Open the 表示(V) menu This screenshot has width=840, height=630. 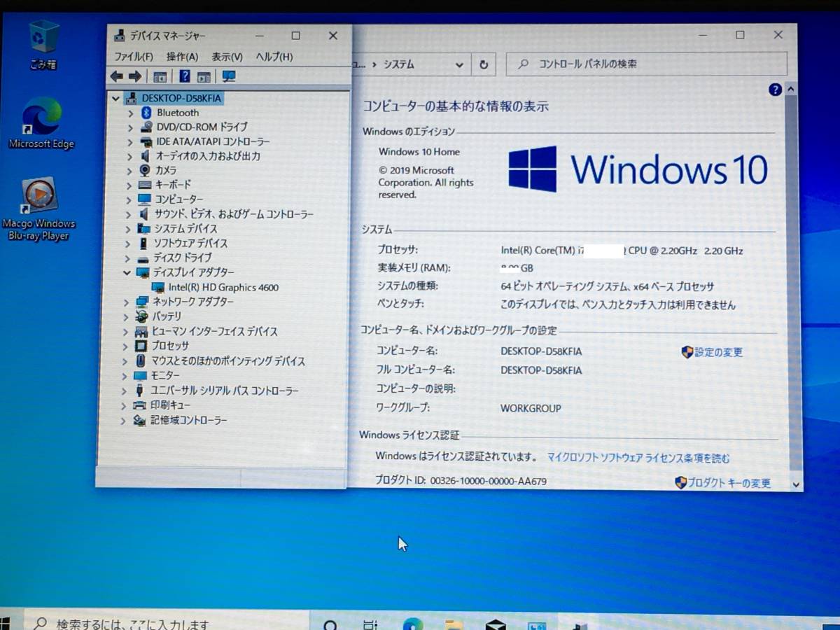coord(227,57)
